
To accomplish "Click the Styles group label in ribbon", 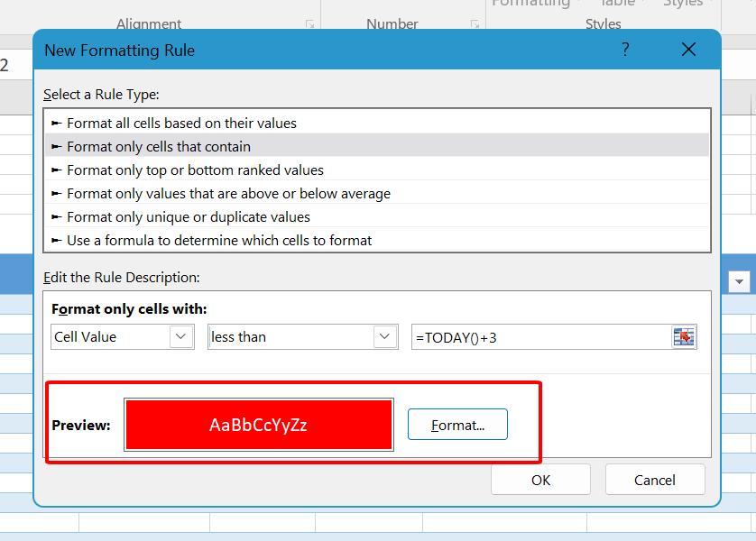I will pyautogui.click(x=603, y=23).
